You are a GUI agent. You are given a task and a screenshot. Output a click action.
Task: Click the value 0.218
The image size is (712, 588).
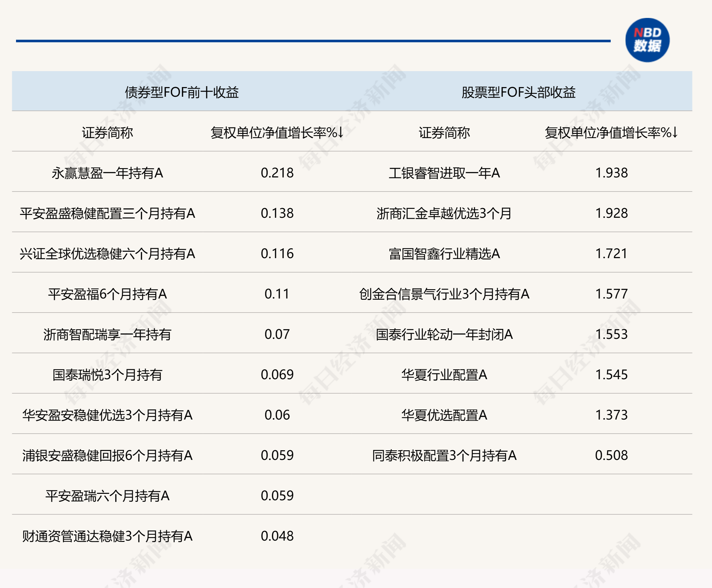pos(277,173)
